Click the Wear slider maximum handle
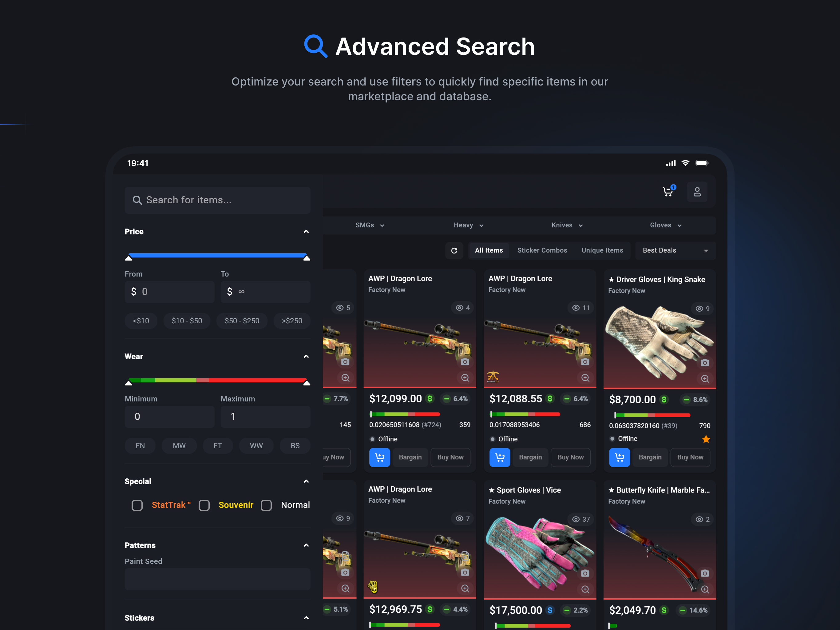Viewport: 840px width, 630px height. point(307,383)
